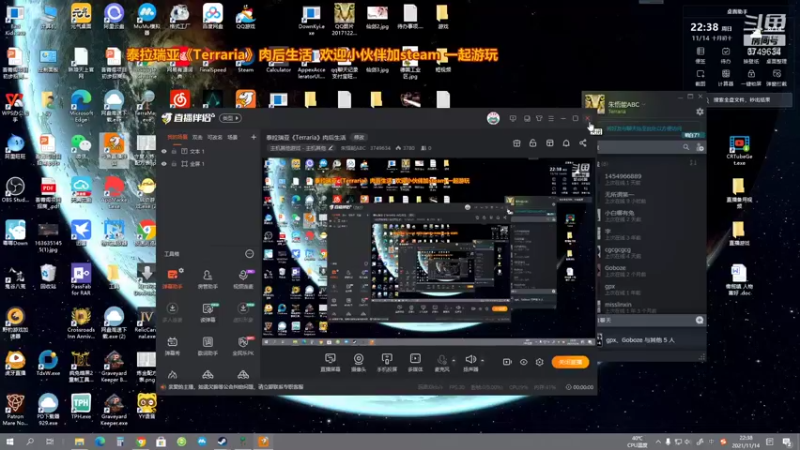This screenshot has width=800, height=450.
Task: Switch to the first scene tab
Action: 177,137
